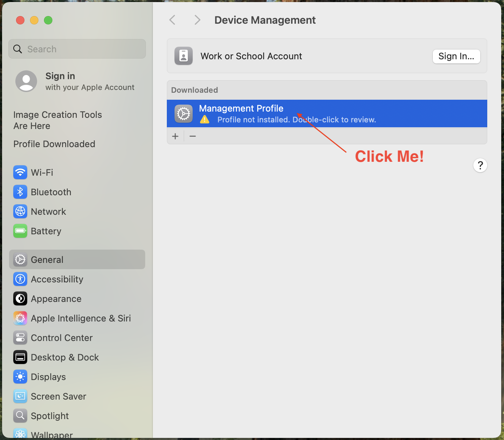This screenshot has height=440, width=504.
Task: Select Wi-Fi label in sidebar
Action: [42, 173]
